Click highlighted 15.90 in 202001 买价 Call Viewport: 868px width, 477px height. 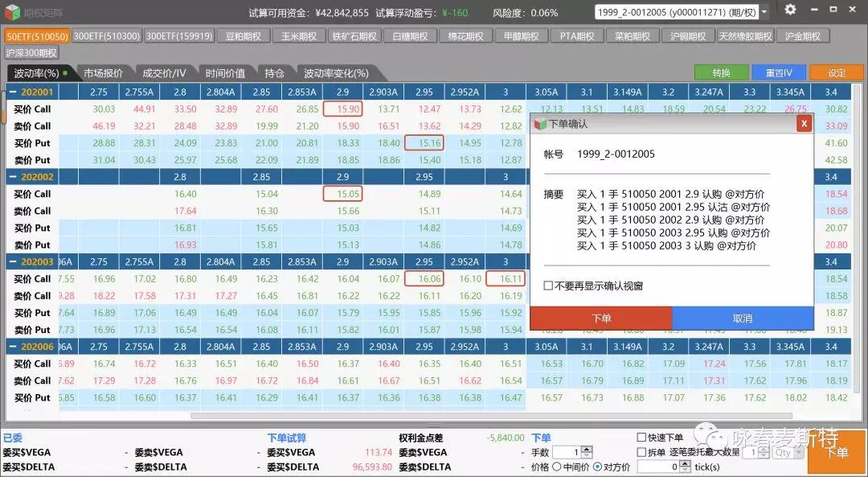[342, 109]
